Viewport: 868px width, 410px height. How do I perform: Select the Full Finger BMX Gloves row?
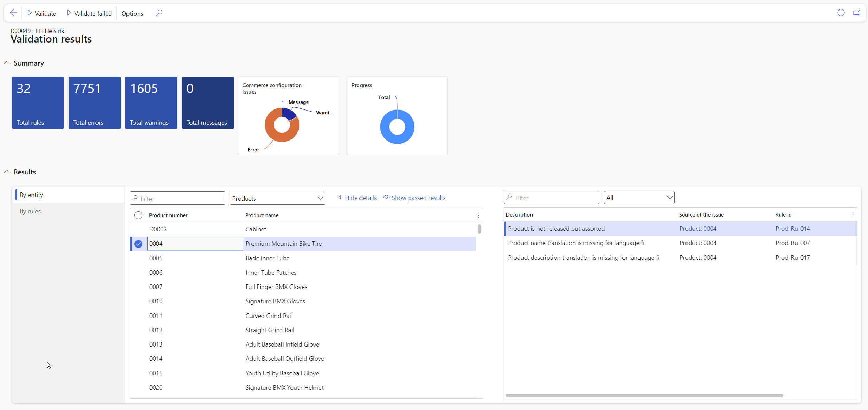pos(303,287)
